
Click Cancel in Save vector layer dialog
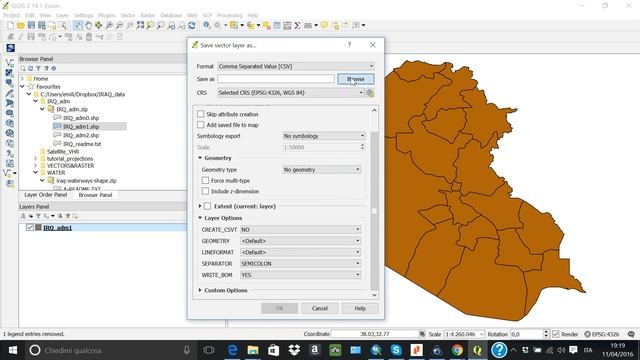coord(320,308)
